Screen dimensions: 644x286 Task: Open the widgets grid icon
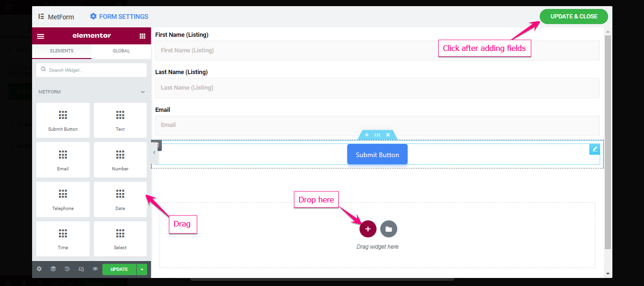point(142,36)
